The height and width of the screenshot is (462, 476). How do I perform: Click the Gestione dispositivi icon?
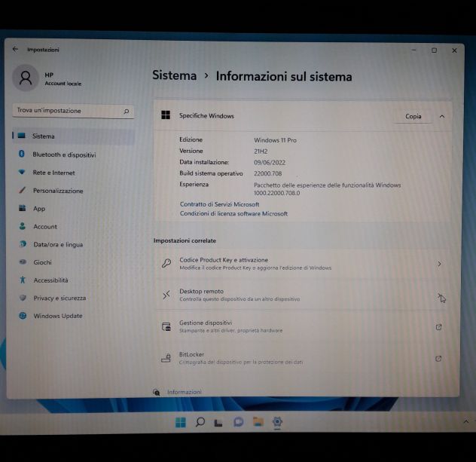[x=166, y=326]
